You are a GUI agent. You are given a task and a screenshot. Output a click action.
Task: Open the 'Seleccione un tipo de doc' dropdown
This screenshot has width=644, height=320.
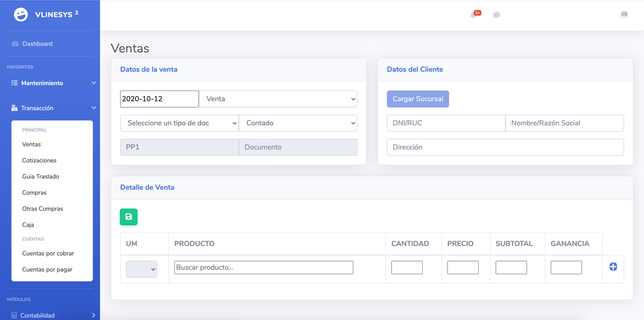pyautogui.click(x=179, y=123)
